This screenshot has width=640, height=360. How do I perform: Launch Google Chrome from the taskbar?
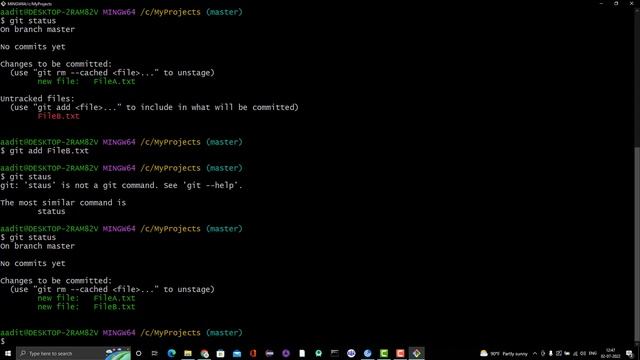click(204, 353)
